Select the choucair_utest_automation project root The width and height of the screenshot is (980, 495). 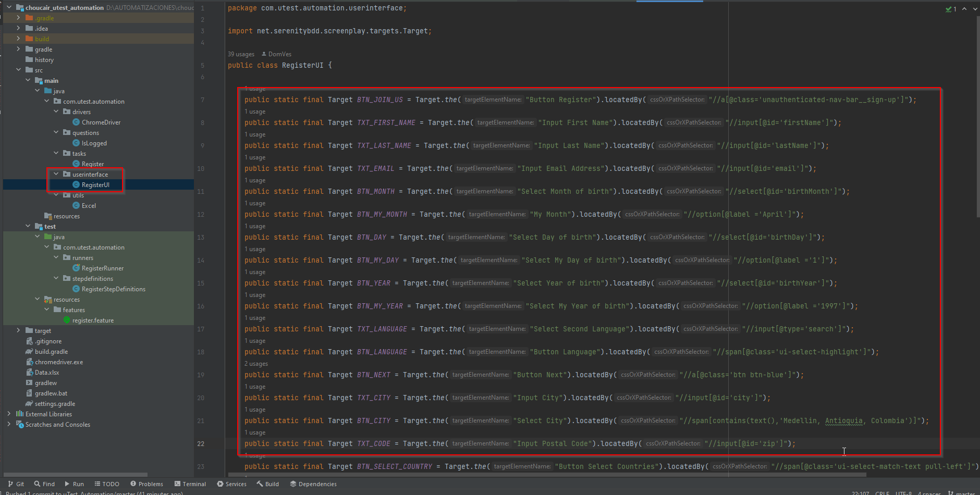point(65,8)
